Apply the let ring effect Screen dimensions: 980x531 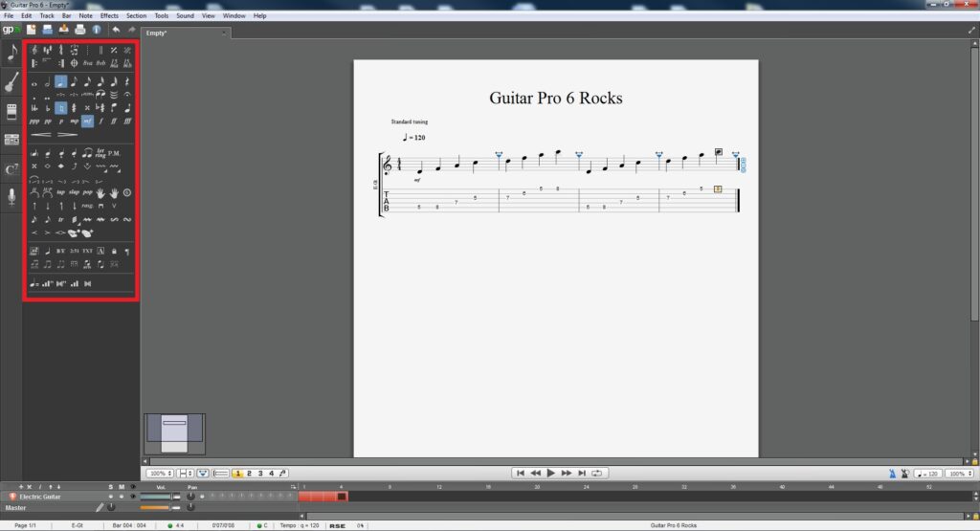point(100,153)
